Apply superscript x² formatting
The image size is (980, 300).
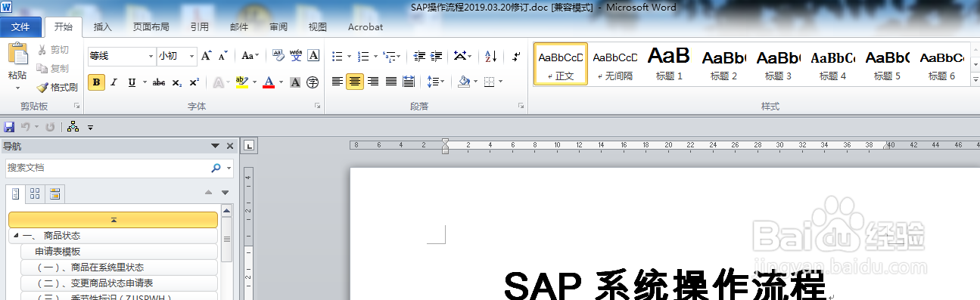click(x=194, y=82)
